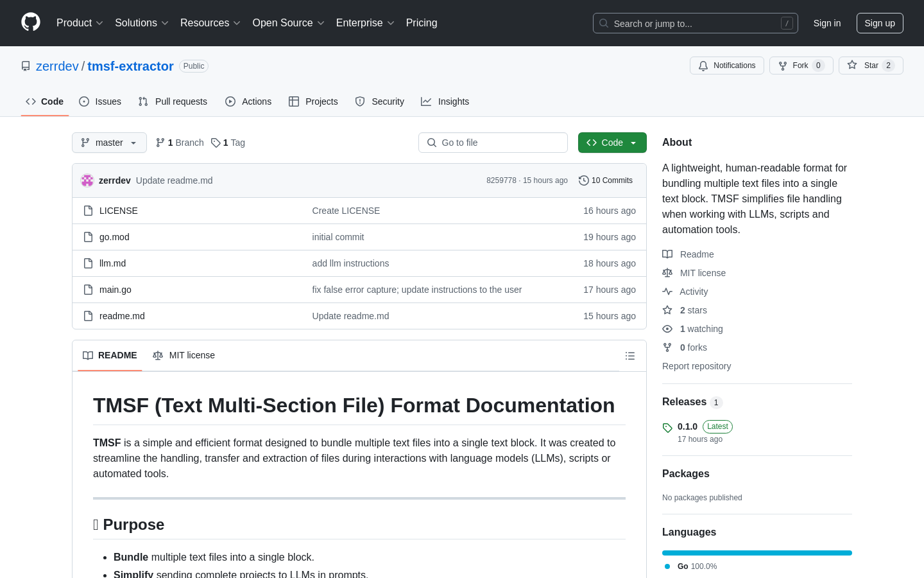The height and width of the screenshot is (578, 924).
Task: Open the README outline list icon
Action: point(630,356)
